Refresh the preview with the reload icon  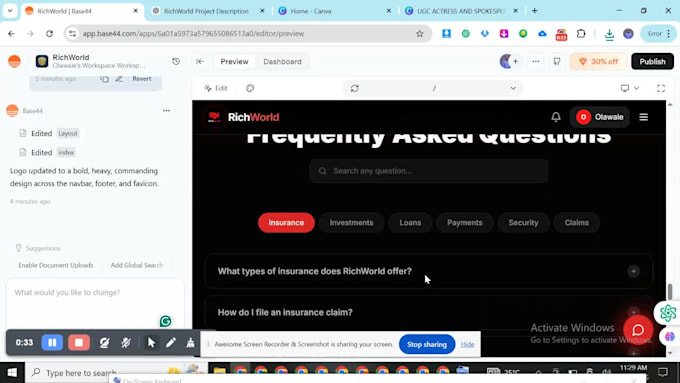355,88
